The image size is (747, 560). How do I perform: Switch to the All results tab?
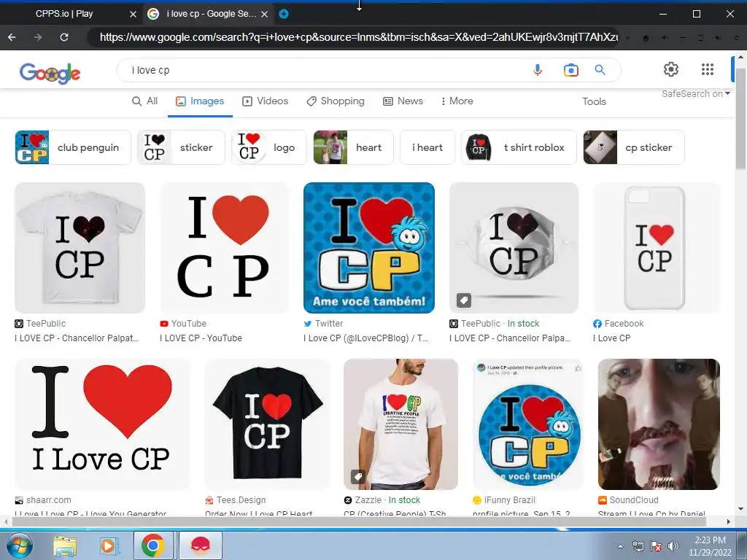click(x=145, y=101)
